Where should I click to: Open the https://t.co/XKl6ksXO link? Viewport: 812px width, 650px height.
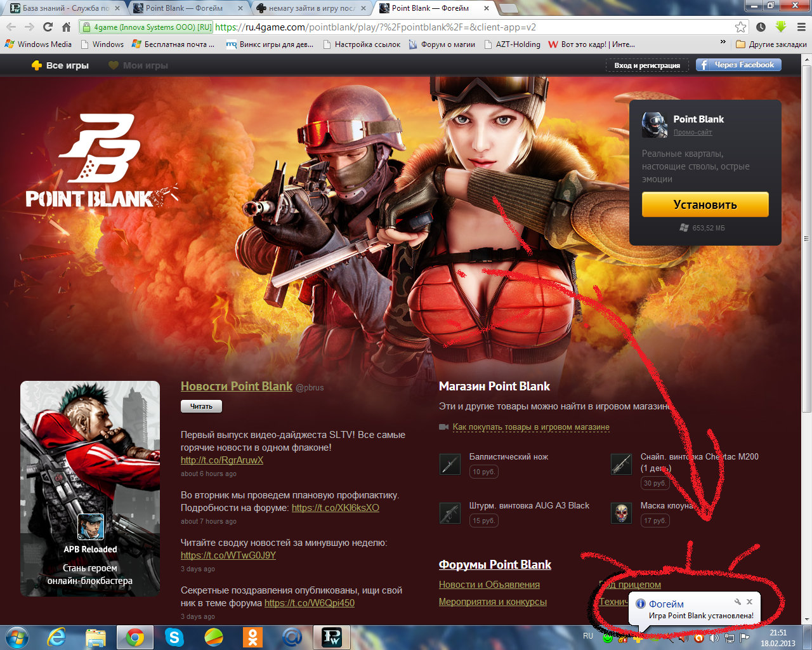point(336,508)
